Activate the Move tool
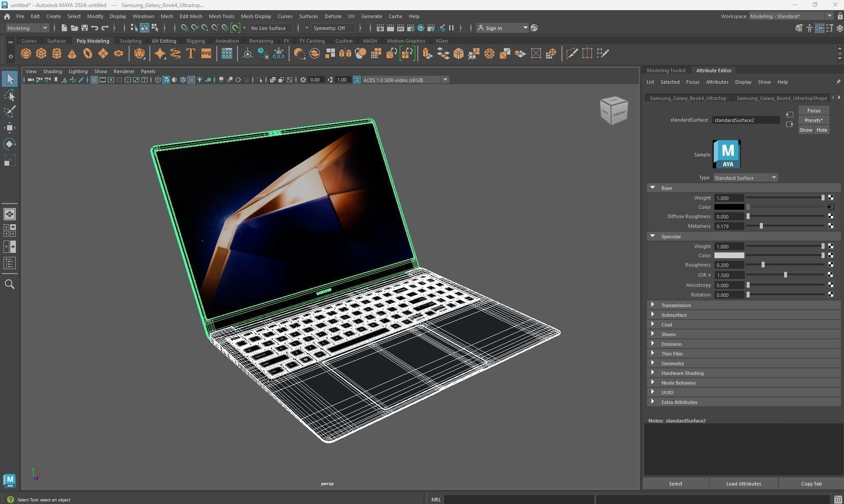844x504 pixels. click(x=10, y=128)
